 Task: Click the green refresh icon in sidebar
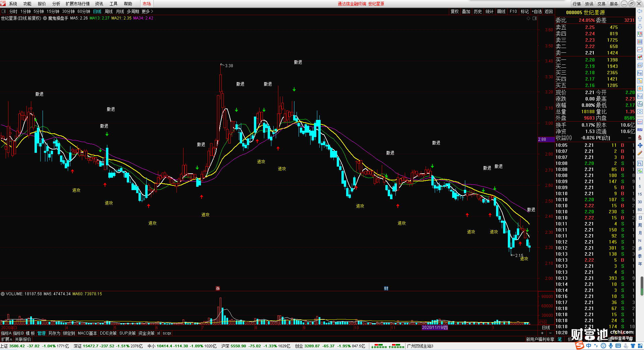(640, 171)
